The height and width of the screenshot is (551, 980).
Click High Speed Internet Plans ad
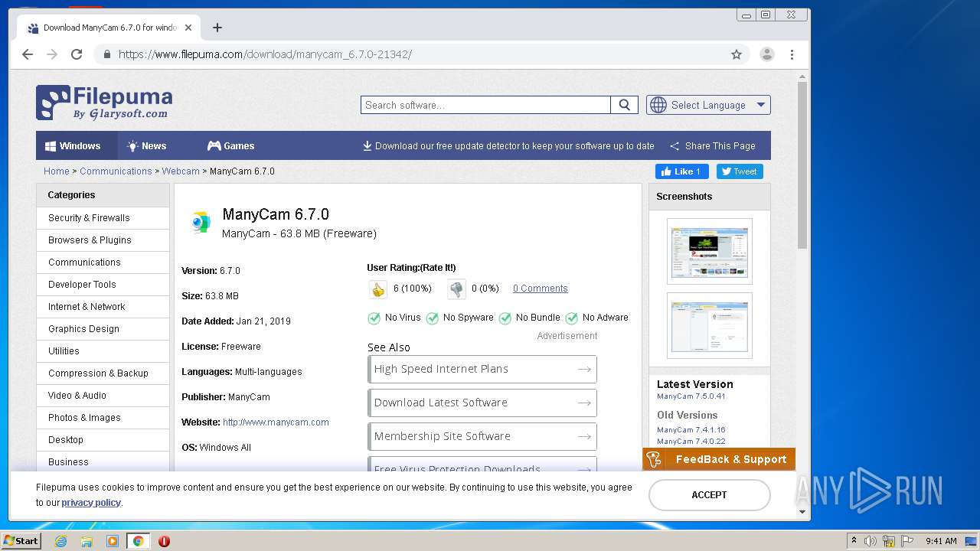click(x=482, y=369)
